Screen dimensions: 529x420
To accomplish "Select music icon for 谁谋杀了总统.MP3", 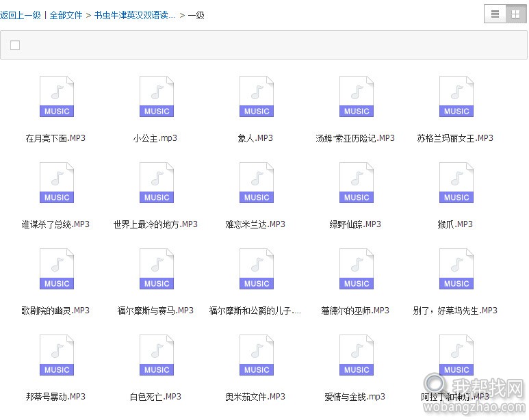I will [x=57, y=183].
